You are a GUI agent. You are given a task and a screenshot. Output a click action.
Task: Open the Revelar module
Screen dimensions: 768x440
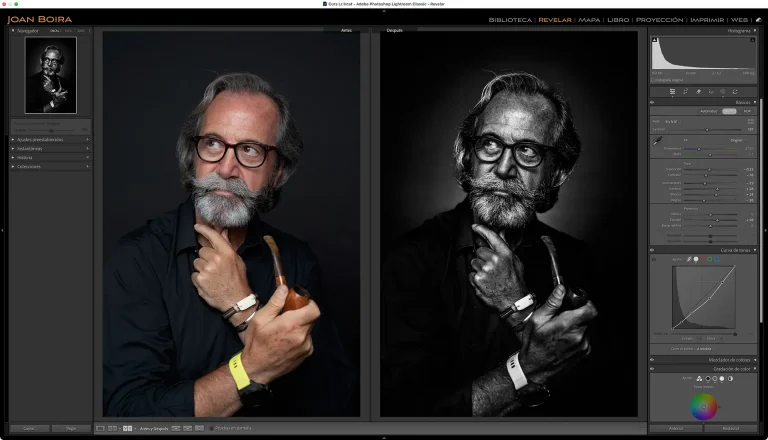pos(555,20)
